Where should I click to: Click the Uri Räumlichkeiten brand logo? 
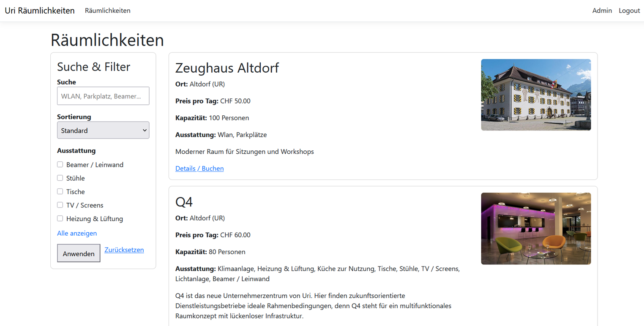[x=40, y=11]
